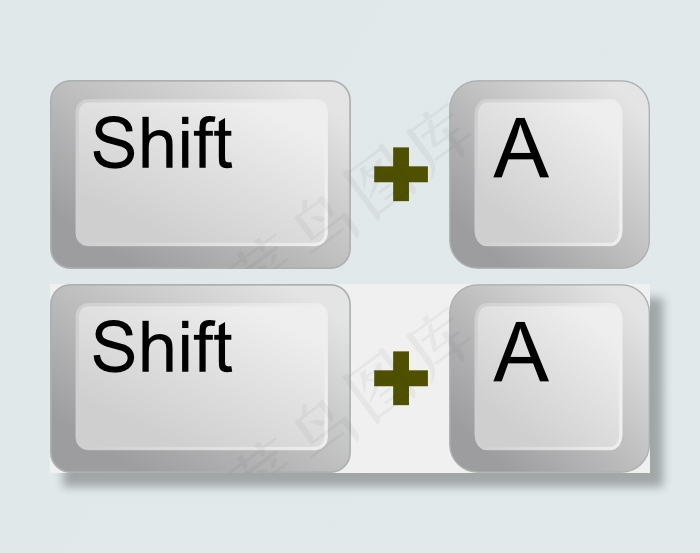Click the A key in the top row
Screen dimensions: 700x553
pos(549,174)
